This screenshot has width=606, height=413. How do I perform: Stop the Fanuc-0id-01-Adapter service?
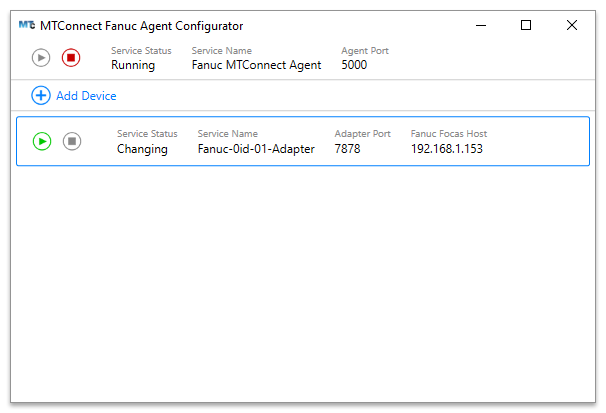point(72,141)
